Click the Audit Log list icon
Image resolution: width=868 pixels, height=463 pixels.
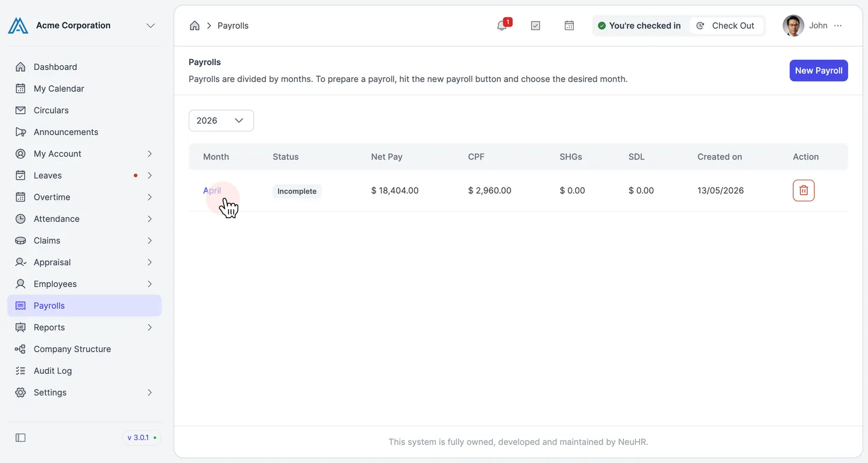20,371
